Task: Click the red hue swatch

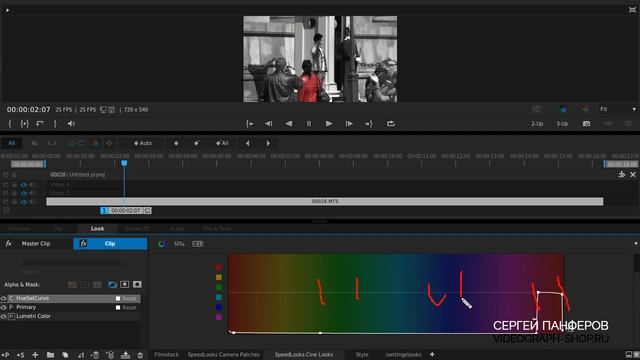Action: tap(219, 267)
